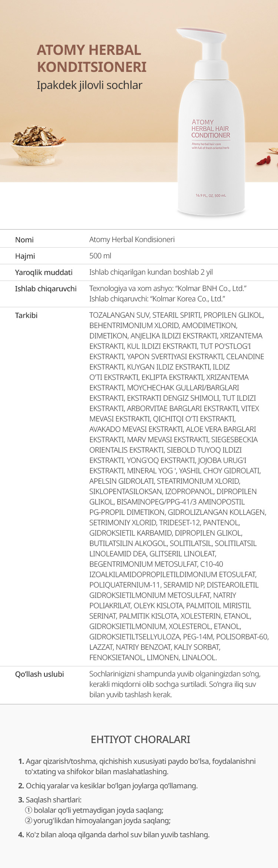The width and height of the screenshot is (278, 868).
Task: Click the circled number two storage item
Action: (98, 821)
